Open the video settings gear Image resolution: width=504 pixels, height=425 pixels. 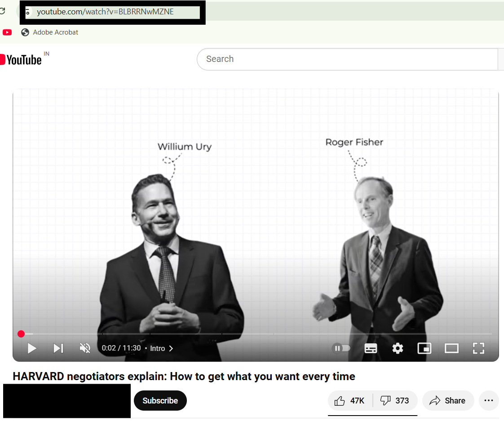[x=398, y=348]
